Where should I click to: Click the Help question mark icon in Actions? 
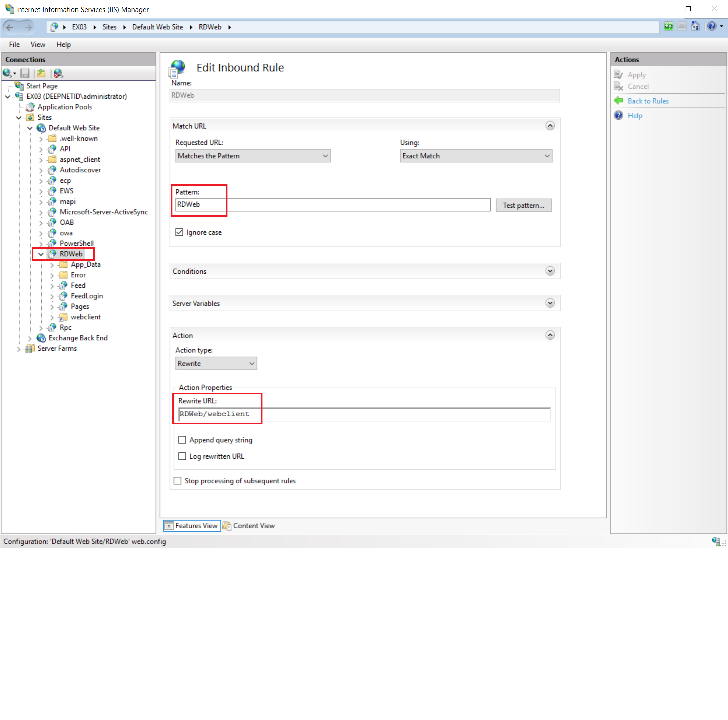[x=618, y=115]
